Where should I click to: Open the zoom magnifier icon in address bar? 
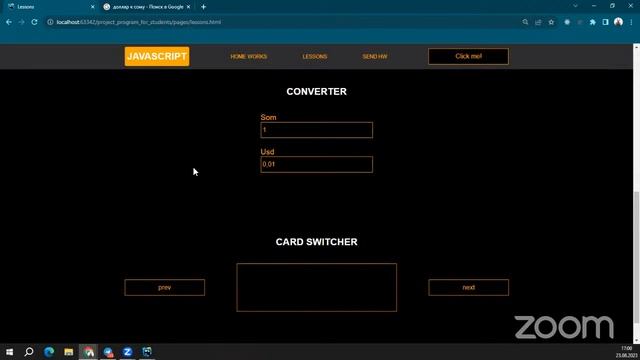point(525,22)
